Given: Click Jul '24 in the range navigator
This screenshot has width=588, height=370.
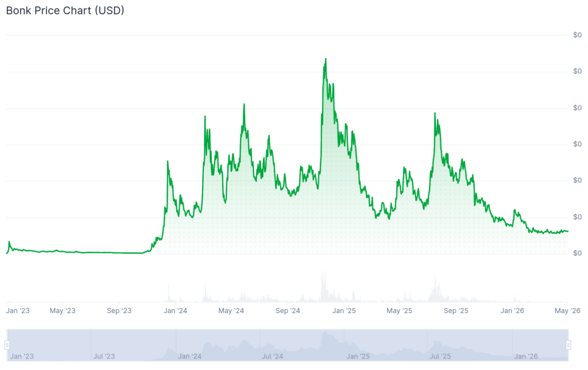Looking at the screenshot, I should [x=272, y=356].
